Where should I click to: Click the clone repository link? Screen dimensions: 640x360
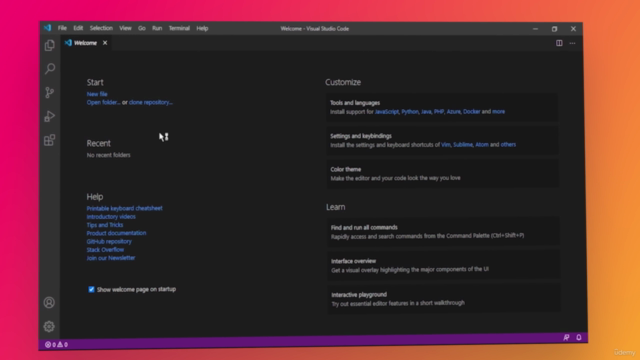(x=151, y=102)
